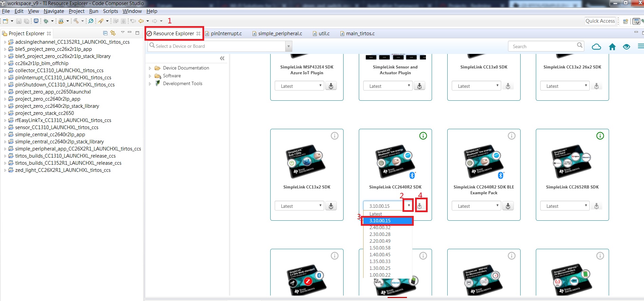Collapse the Resource Explorer side tree panel
The image size is (644, 301).
pos(222,58)
